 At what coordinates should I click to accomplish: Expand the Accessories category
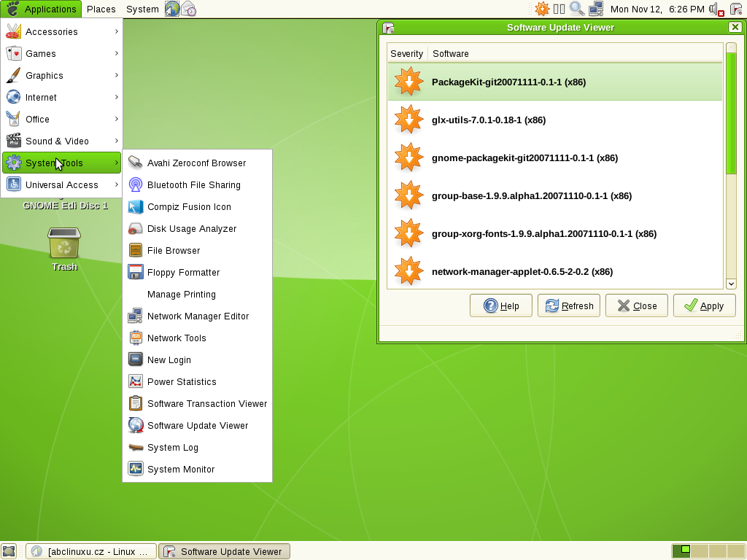61,31
